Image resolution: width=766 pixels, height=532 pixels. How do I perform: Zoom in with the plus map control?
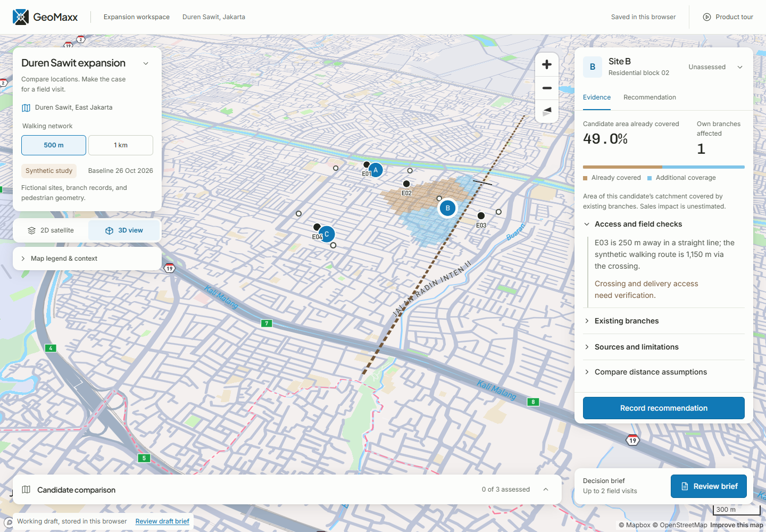(x=547, y=65)
